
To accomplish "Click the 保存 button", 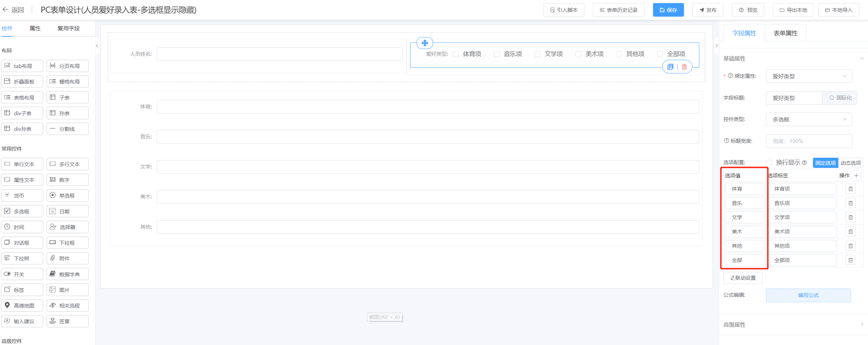I will point(668,10).
